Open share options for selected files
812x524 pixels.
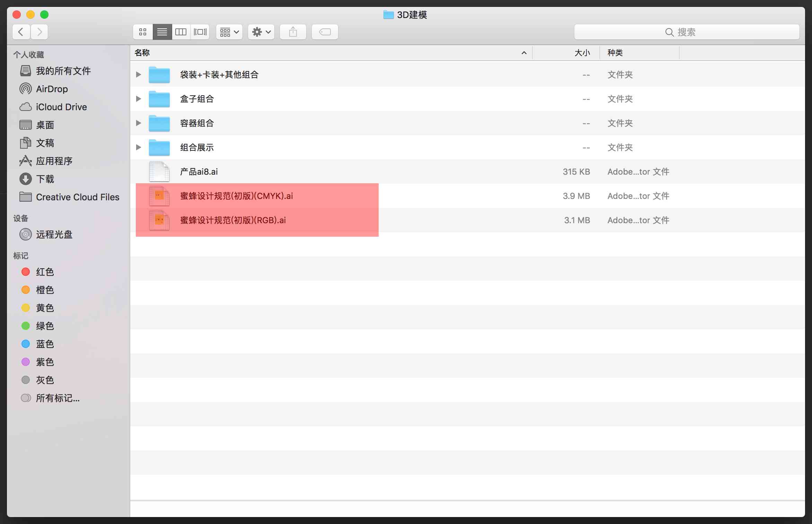tap(292, 32)
